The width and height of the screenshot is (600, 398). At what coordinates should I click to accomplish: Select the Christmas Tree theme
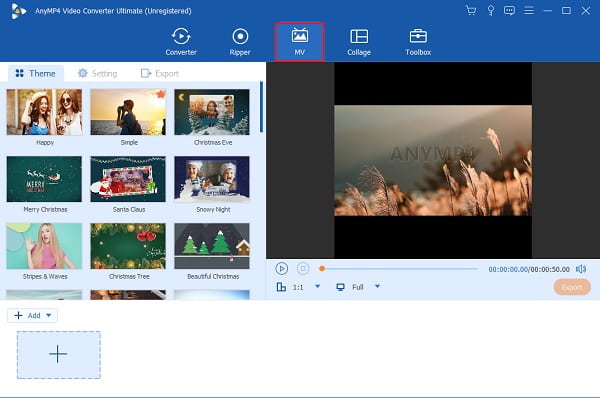[x=128, y=246]
